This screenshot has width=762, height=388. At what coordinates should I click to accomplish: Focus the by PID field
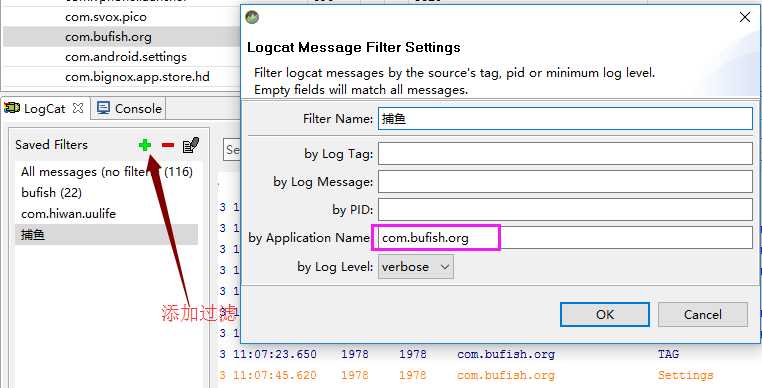pyautogui.click(x=565, y=210)
